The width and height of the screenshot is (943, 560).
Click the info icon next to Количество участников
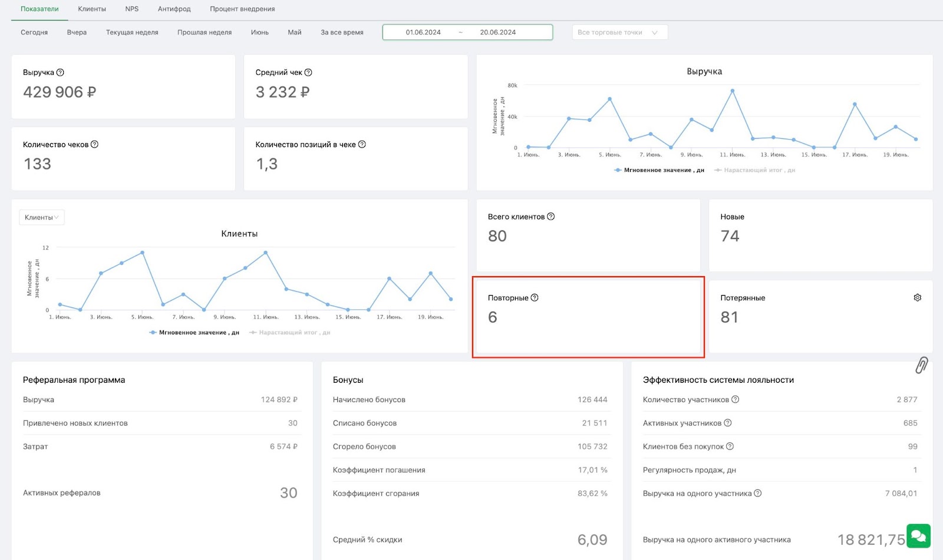coord(736,399)
